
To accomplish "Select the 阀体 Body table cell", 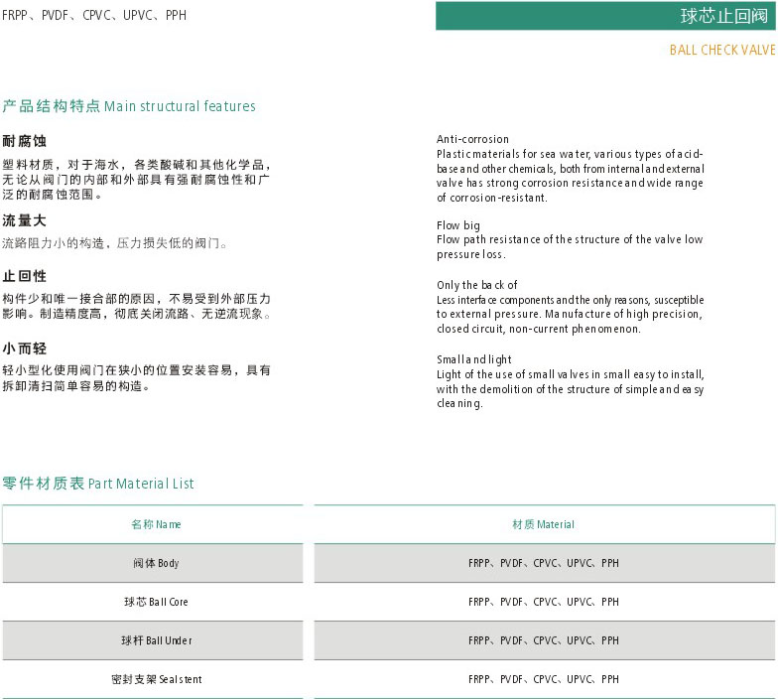I will tap(156, 563).
